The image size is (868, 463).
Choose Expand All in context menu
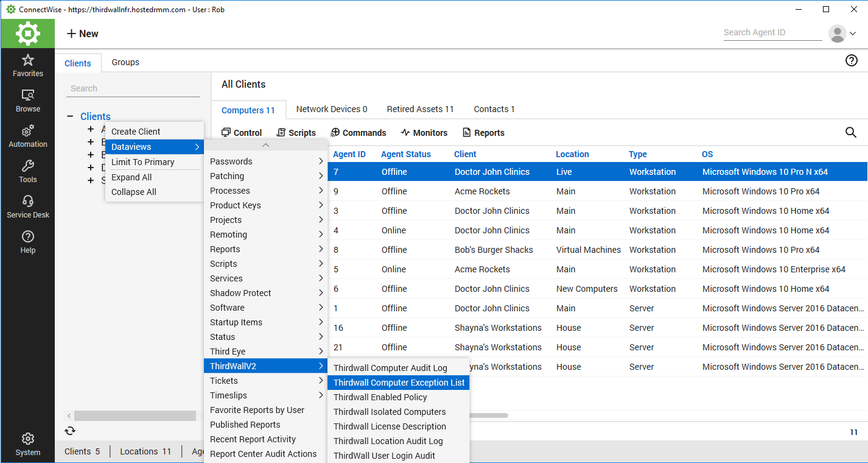[x=155, y=177]
